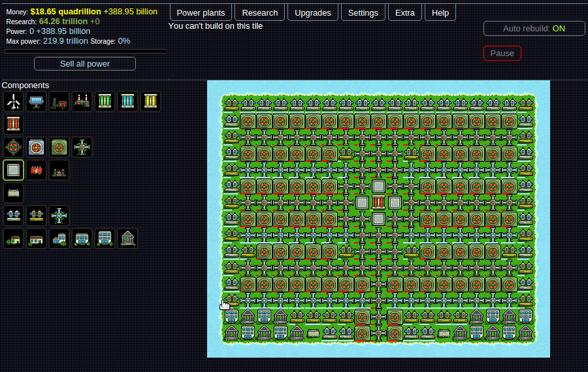Select the yellow-tank office component
588x372 pixels.
click(37, 216)
